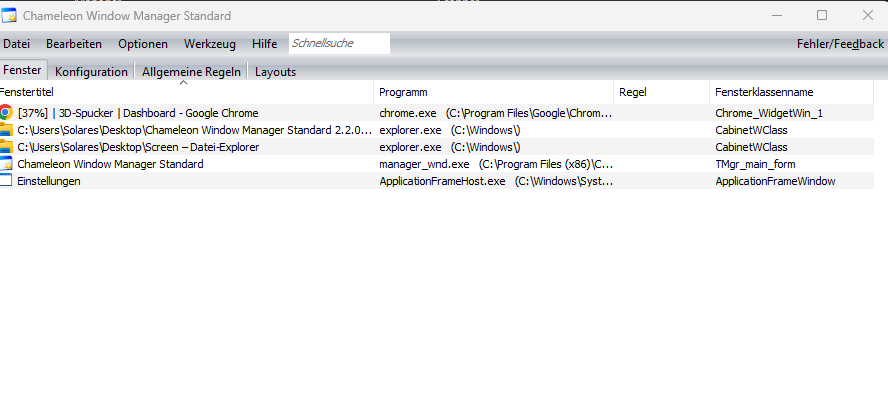Select the Screen – Datei-Explorer row title

click(x=138, y=147)
